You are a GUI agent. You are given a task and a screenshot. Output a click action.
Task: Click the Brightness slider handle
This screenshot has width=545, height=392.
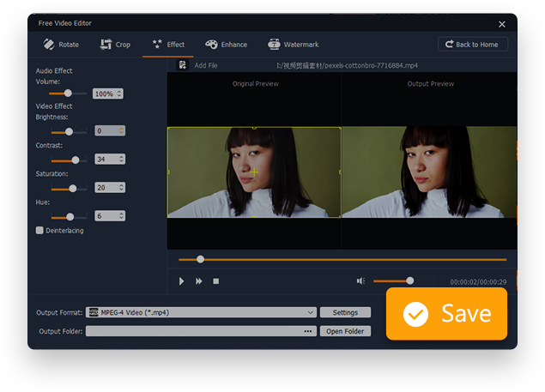pos(70,131)
